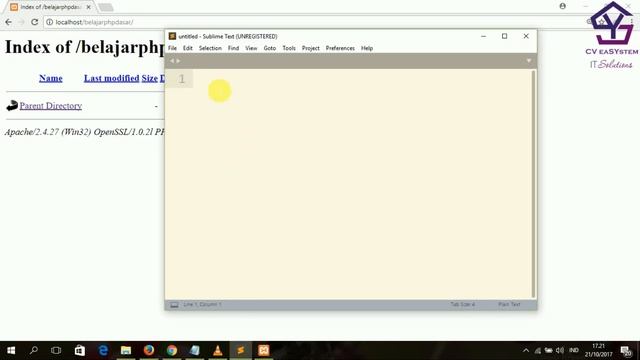640x360 pixels.
Task: Click the next tab arrow in Sublime Text
Action: pyautogui.click(x=178, y=61)
